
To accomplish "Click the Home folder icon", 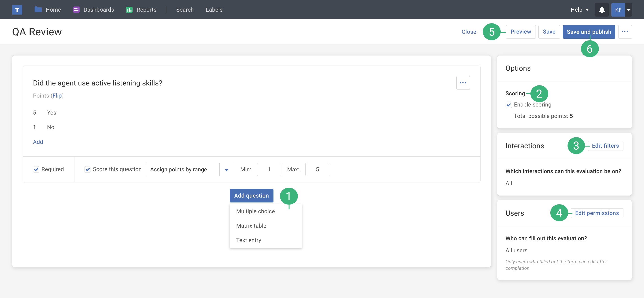I will pyautogui.click(x=38, y=9).
